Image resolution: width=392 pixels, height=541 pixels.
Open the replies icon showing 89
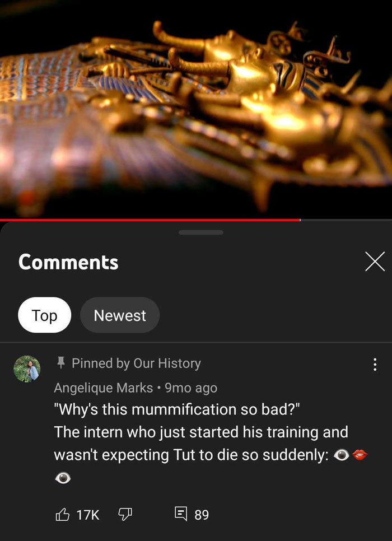point(181,514)
